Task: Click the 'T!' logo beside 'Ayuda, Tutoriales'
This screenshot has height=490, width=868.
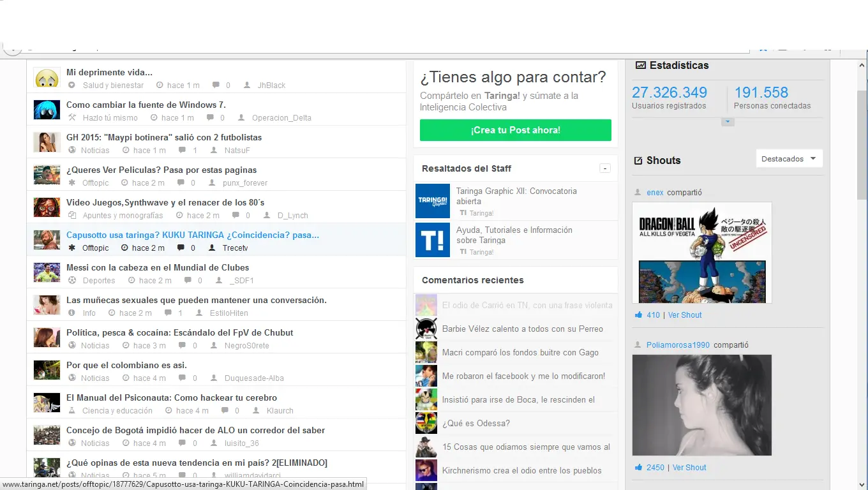Action: [x=433, y=240]
